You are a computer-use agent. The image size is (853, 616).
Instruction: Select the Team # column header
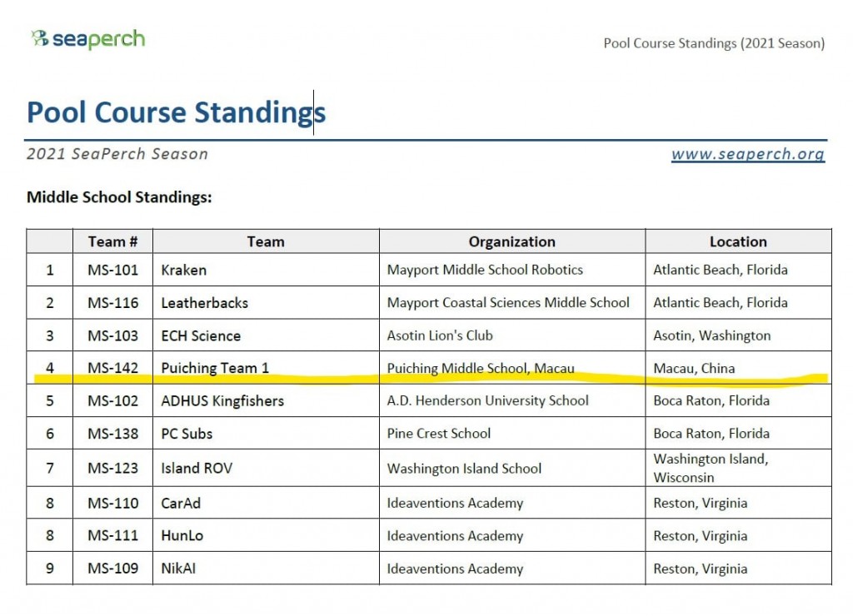112,242
